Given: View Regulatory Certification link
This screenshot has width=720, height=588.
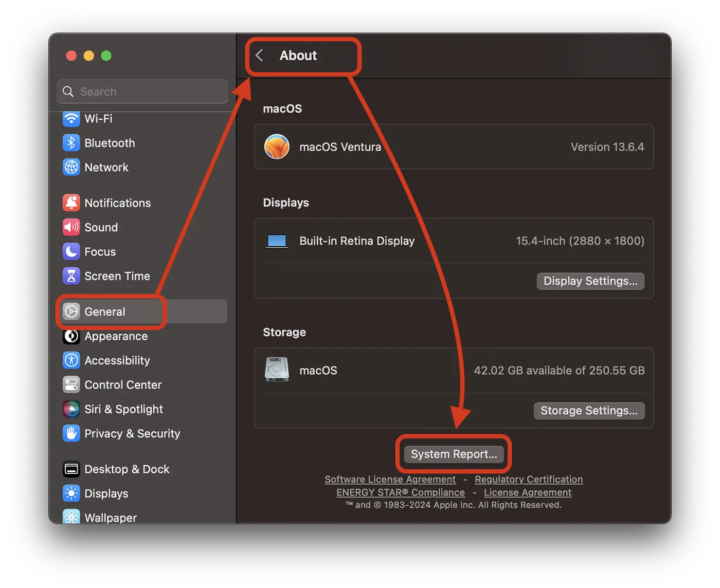Looking at the screenshot, I should pos(528,480).
